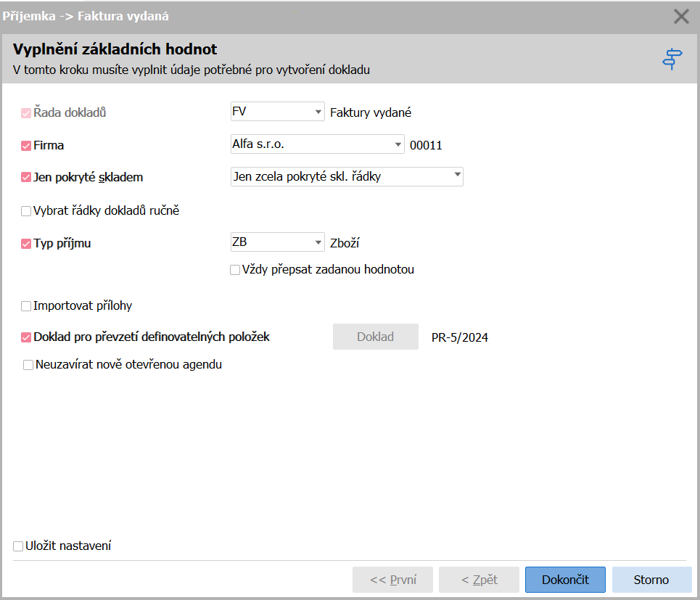Uncheck Doklad pro převzetí definovatelných položek
The image size is (700, 600).
tap(26, 337)
